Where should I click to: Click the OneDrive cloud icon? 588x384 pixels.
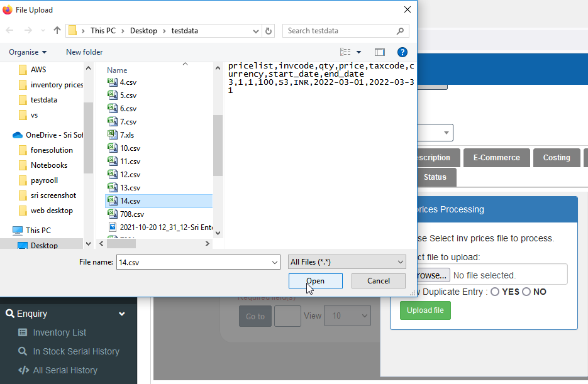[x=18, y=135]
